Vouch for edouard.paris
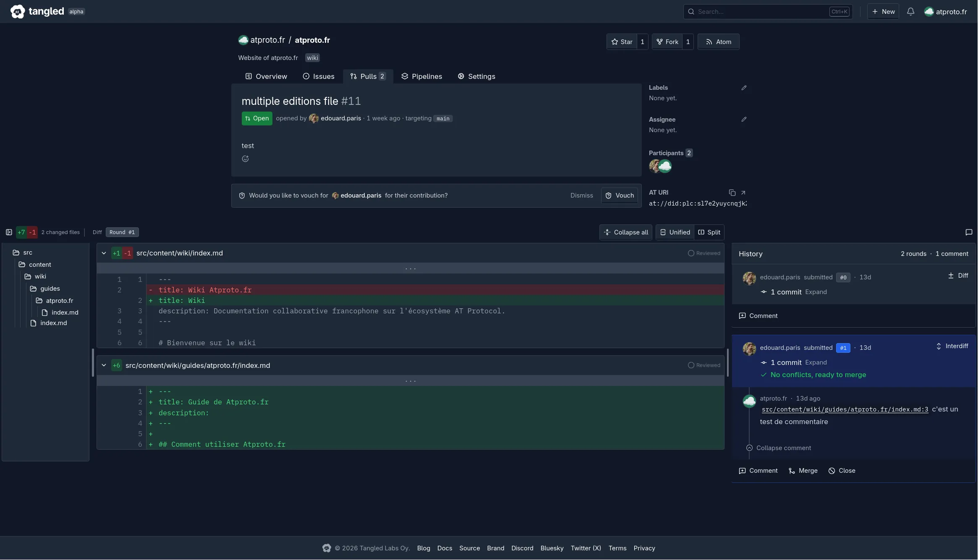Screen dimensions: 978x560 pyautogui.click(x=620, y=196)
